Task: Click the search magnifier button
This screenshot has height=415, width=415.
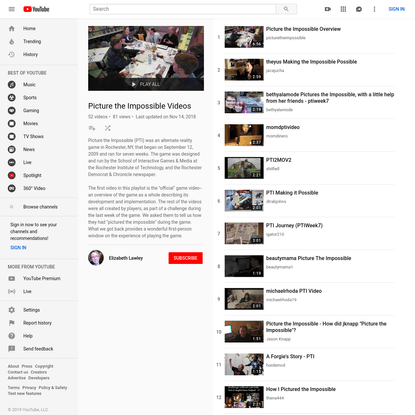Action: pyautogui.click(x=286, y=9)
